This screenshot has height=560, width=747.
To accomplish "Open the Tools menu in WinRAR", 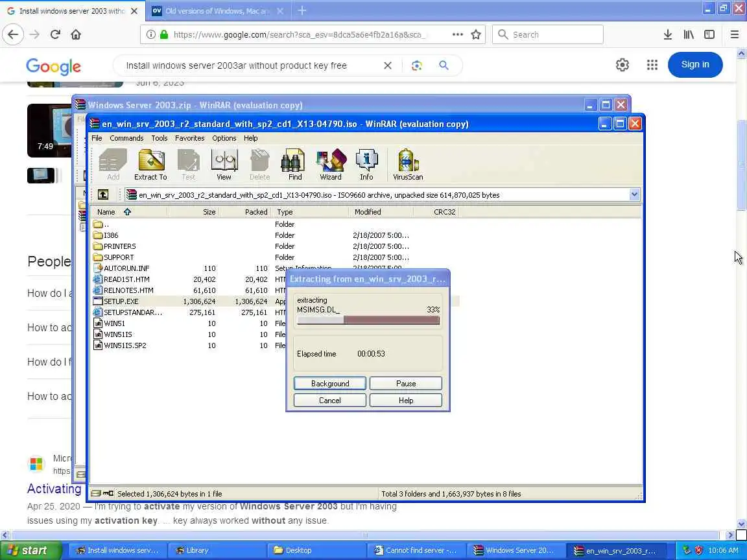I will [159, 138].
